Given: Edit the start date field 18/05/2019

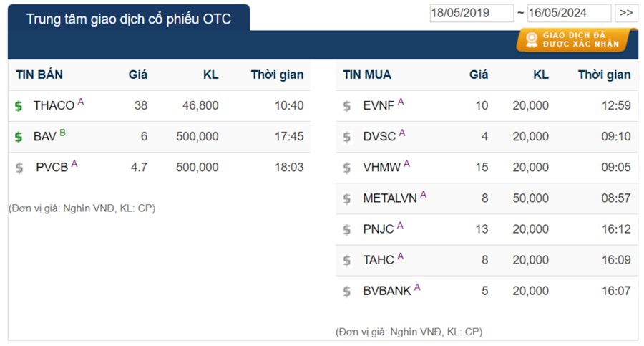Looking at the screenshot, I should [472, 13].
